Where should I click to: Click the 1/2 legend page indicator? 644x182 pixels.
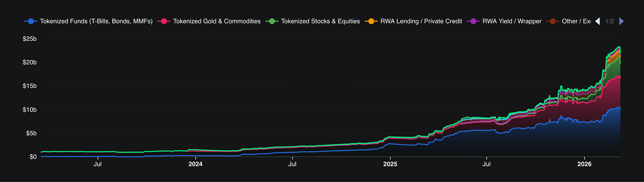tap(609, 21)
